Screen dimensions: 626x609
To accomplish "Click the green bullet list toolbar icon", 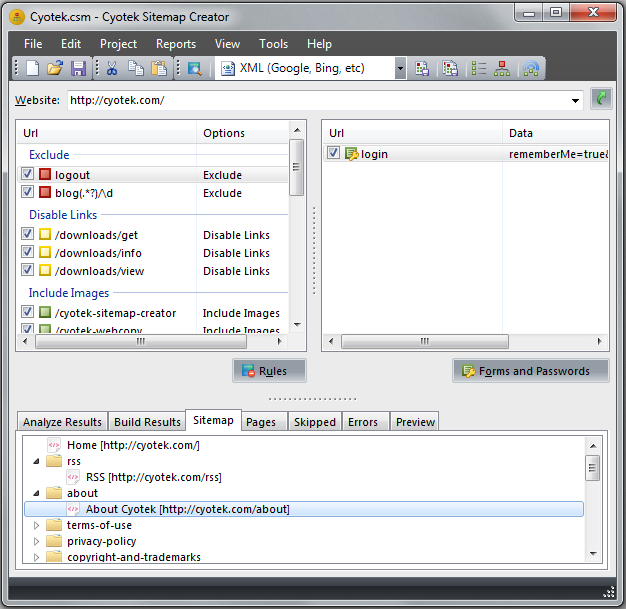I will coord(478,68).
